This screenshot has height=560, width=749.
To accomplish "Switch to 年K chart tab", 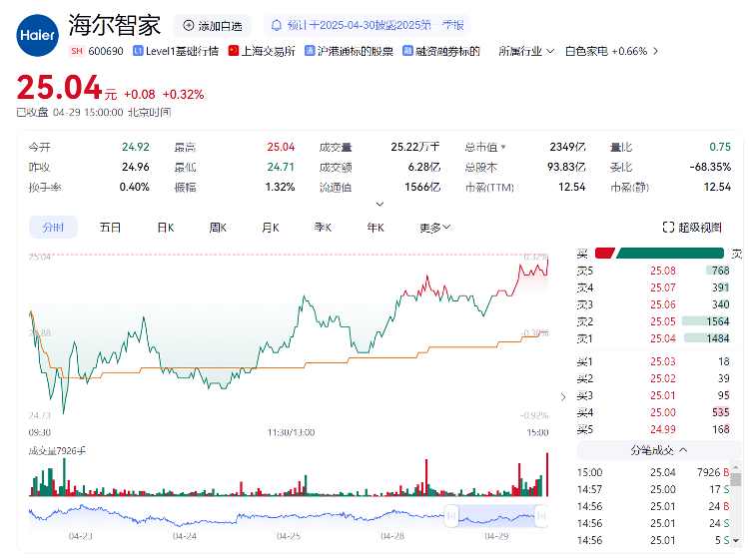I will click(x=375, y=228).
